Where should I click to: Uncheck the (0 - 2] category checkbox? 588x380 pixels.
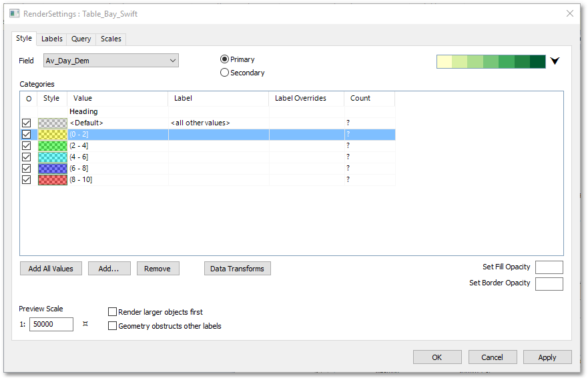click(x=26, y=134)
